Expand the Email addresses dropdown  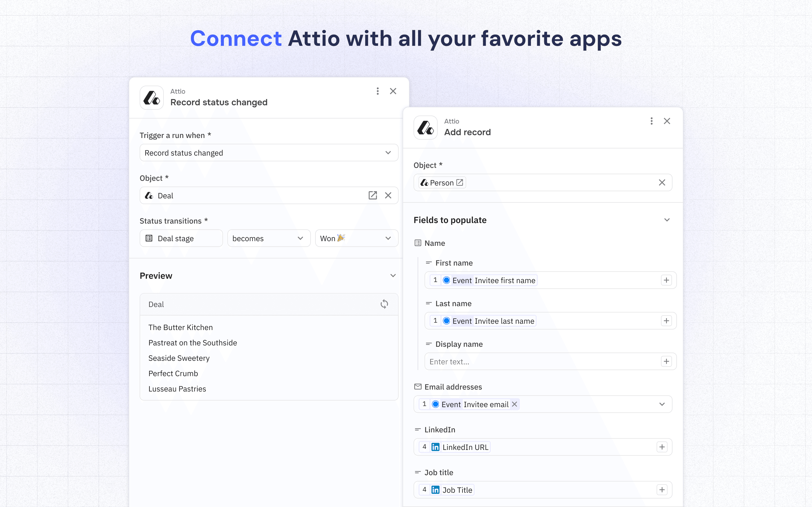(x=662, y=404)
